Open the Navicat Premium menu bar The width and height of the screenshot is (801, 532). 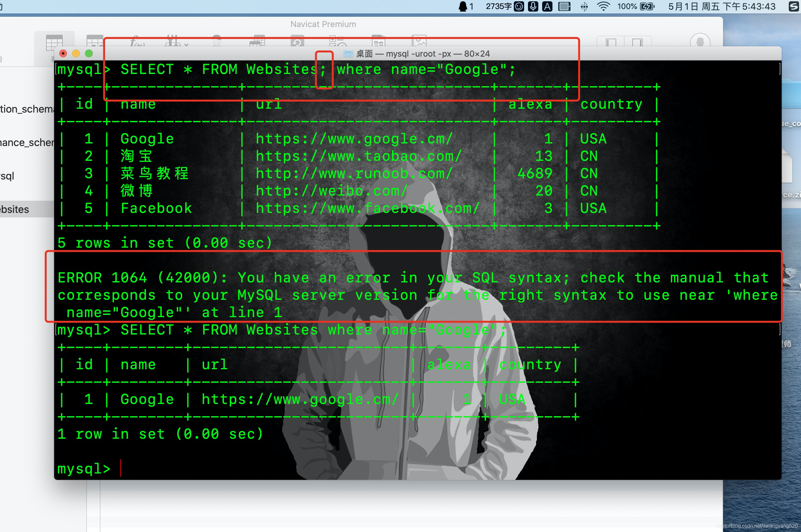(x=324, y=24)
